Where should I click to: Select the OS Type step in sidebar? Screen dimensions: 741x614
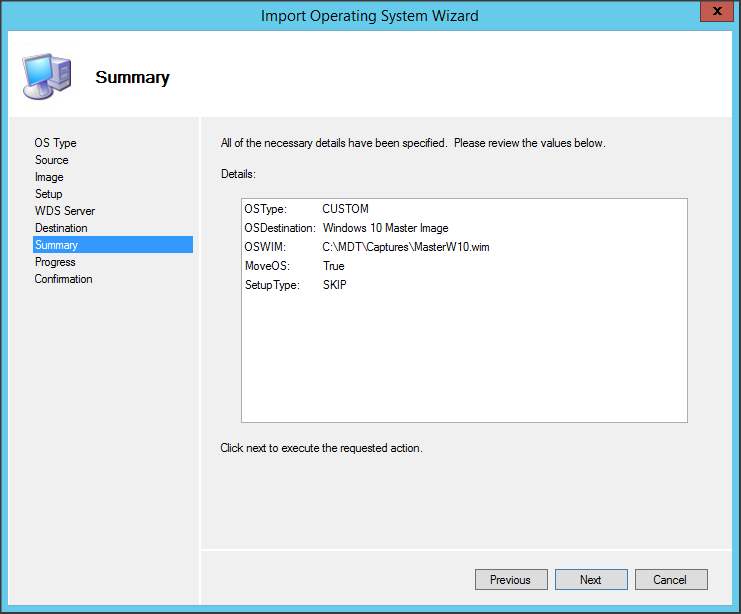(x=55, y=143)
